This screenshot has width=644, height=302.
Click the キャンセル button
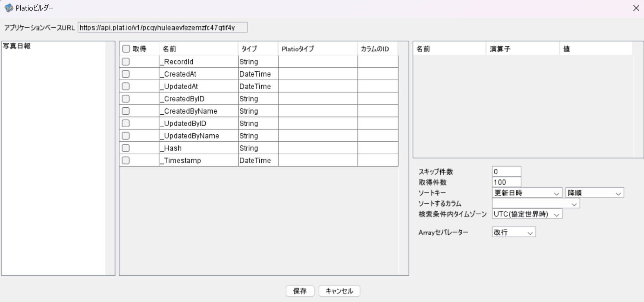coord(339,291)
